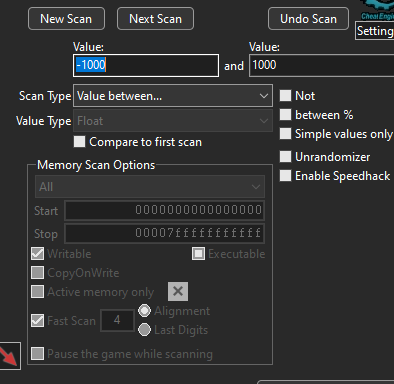Click the Stop address field
Viewport: 394px width, 384px height.
(x=165, y=233)
